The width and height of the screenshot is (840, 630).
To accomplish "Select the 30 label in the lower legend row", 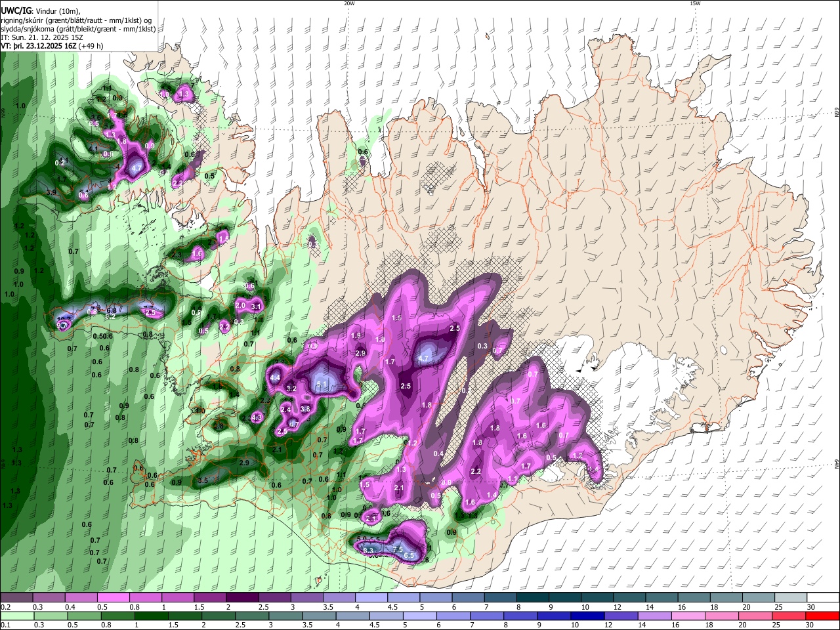I will 810,625.
